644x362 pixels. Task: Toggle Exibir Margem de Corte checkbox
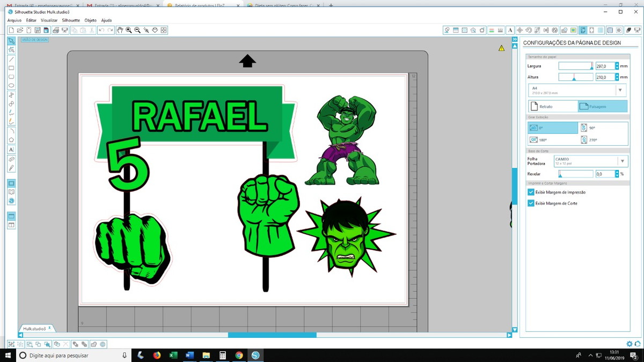point(531,203)
